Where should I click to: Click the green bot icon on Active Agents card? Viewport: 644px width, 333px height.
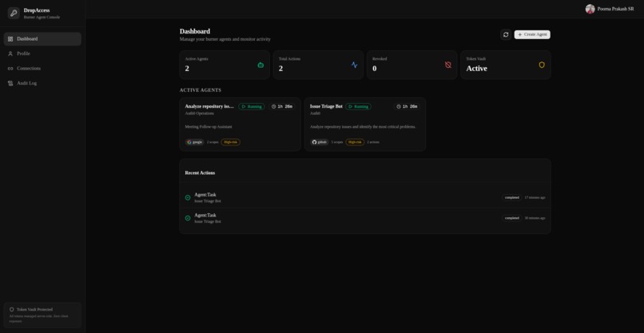point(260,65)
